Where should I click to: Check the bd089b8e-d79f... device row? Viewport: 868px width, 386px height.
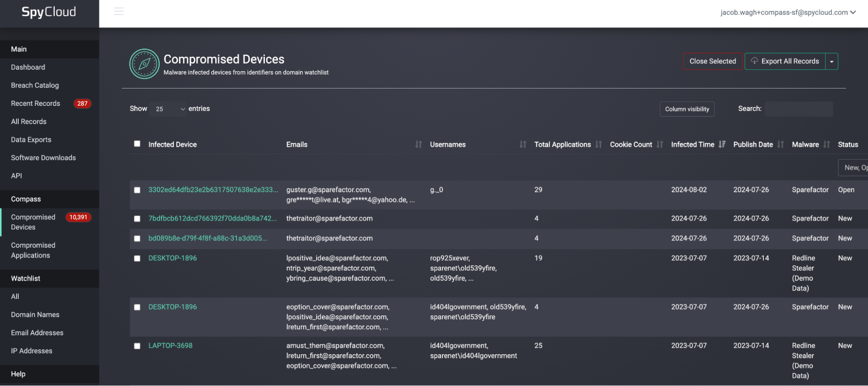(x=137, y=239)
